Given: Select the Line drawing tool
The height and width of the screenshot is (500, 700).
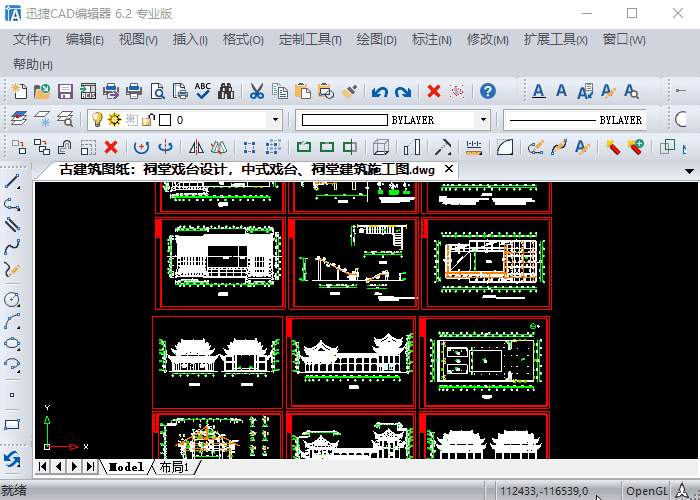Looking at the screenshot, I should tap(13, 181).
